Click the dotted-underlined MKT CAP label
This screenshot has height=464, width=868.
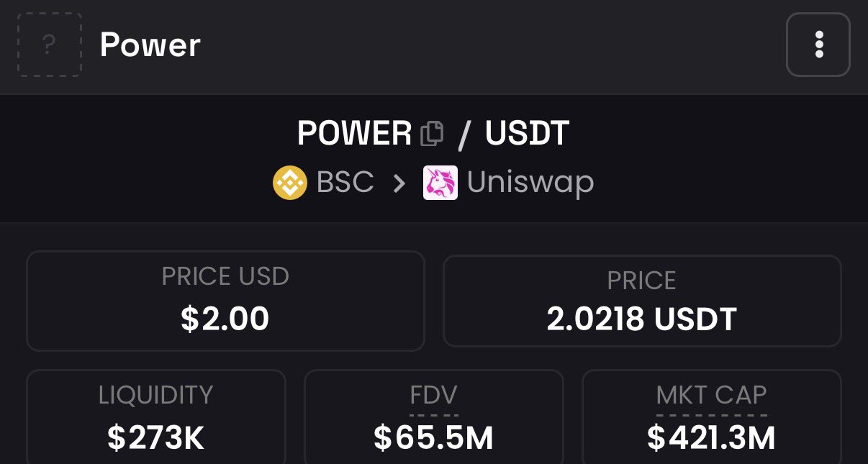click(x=711, y=395)
